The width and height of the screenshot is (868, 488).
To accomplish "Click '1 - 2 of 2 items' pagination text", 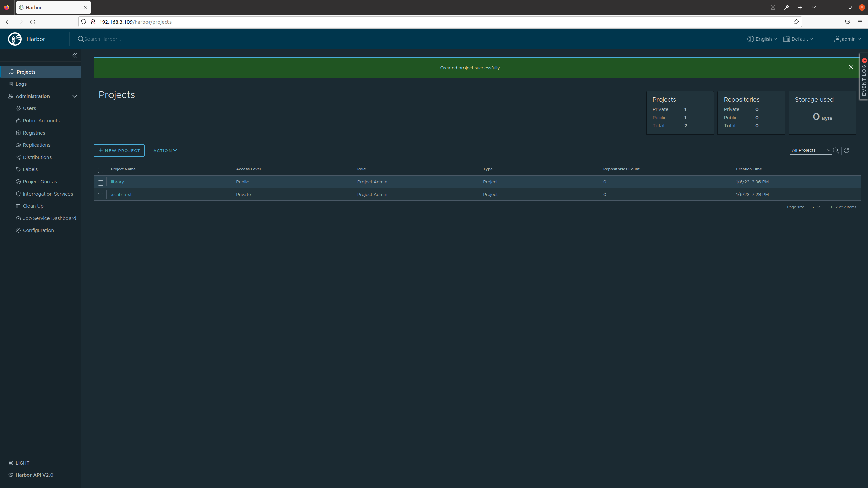I will [843, 207].
